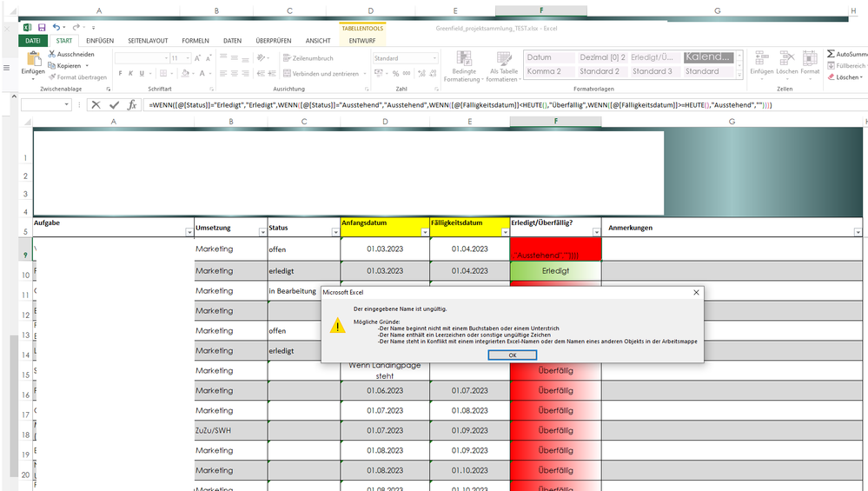The height and width of the screenshot is (491, 868).
Task: Confirm formula with the checkmark icon
Action: pyautogui.click(x=114, y=104)
